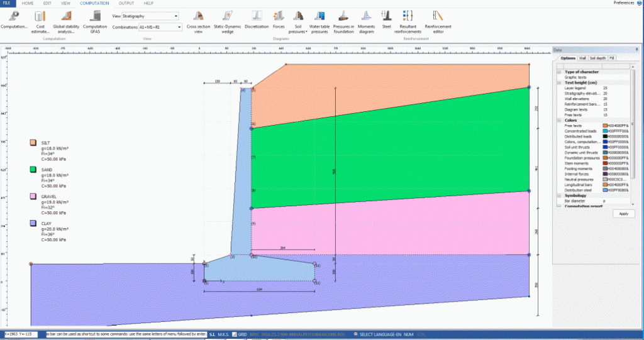Open the OUTPUT ribbon tab

(x=126, y=3)
